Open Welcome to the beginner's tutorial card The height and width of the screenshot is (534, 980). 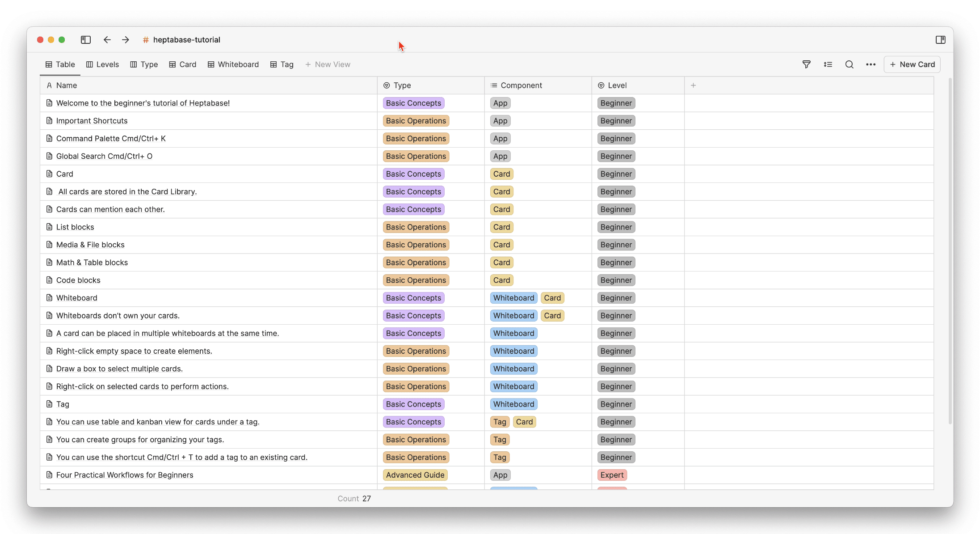(143, 103)
